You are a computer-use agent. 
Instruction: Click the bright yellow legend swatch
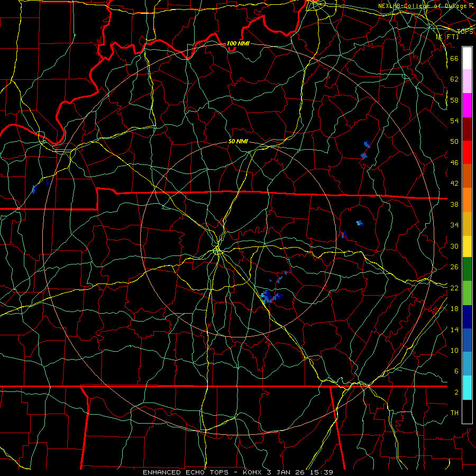[467, 246]
